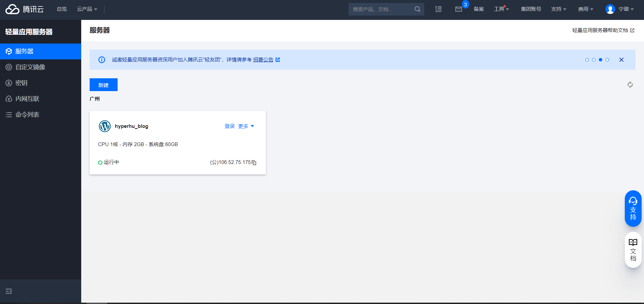The image size is (644, 304).
Task: Open the QR code scanner icon
Action: pos(438,9)
